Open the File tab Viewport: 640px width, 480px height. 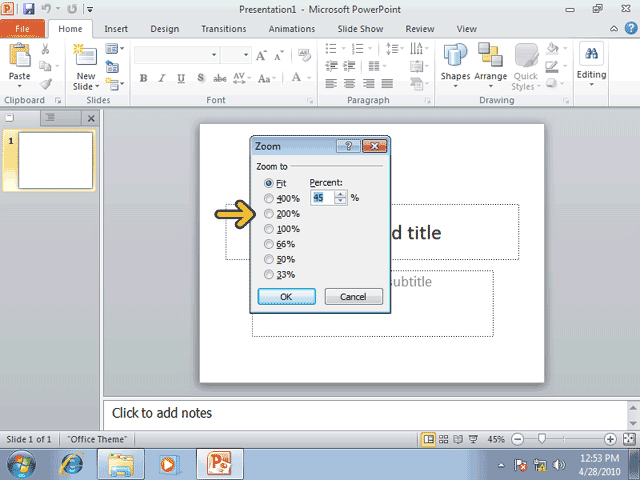[x=22, y=29]
